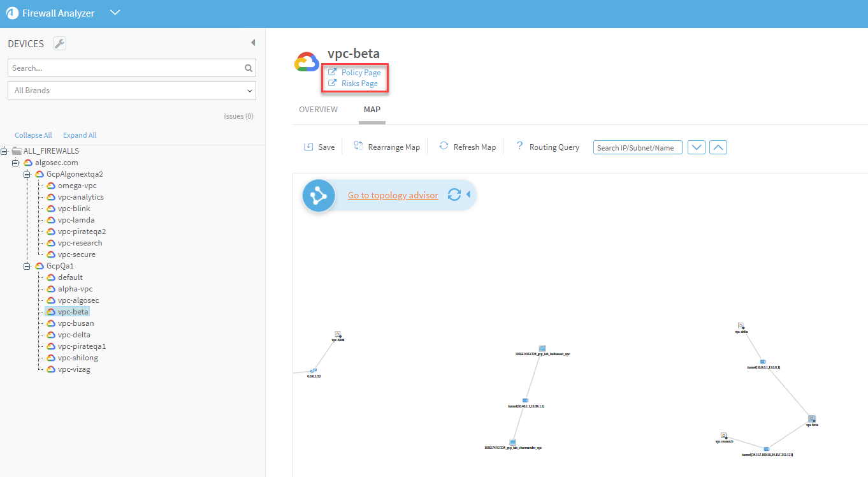The width and height of the screenshot is (868, 477).
Task: Open the All Brands dropdown
Action: 132,91
